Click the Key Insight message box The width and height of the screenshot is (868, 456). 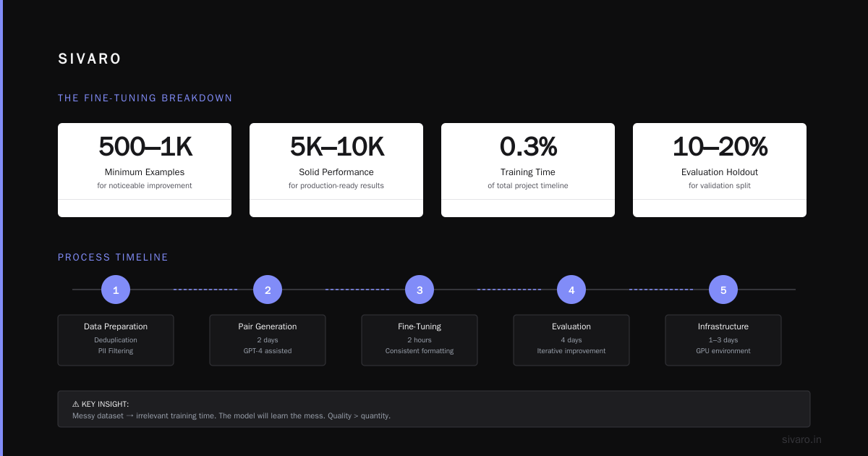tap(434, 409)
